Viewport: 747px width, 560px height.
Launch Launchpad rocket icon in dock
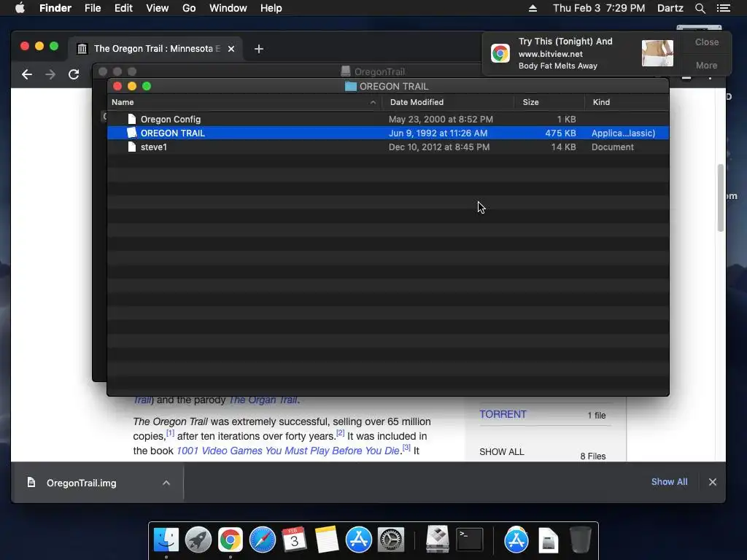click(x=198, y=540)
